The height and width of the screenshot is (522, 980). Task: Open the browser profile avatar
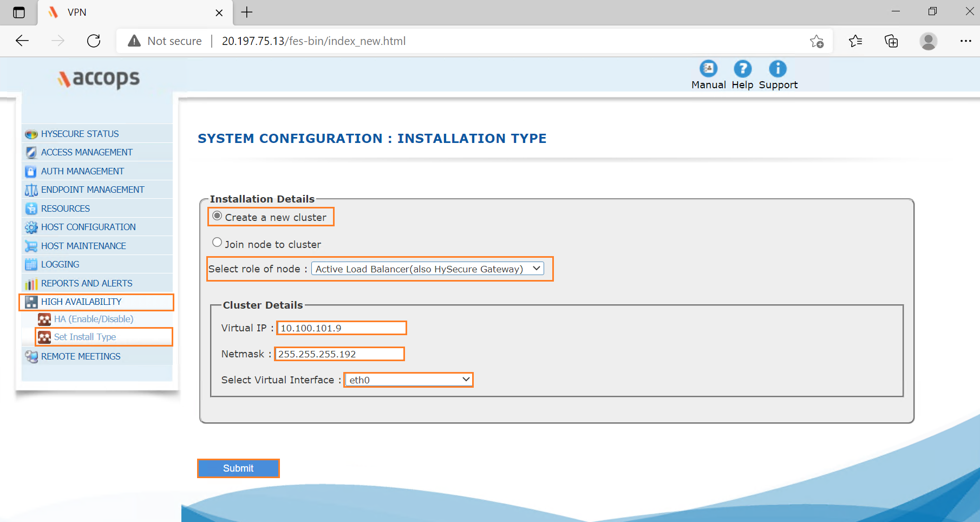(x=929, y=41)
